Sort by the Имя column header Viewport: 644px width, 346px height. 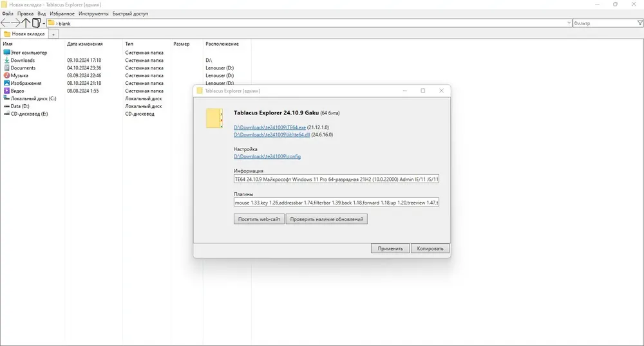8,44
